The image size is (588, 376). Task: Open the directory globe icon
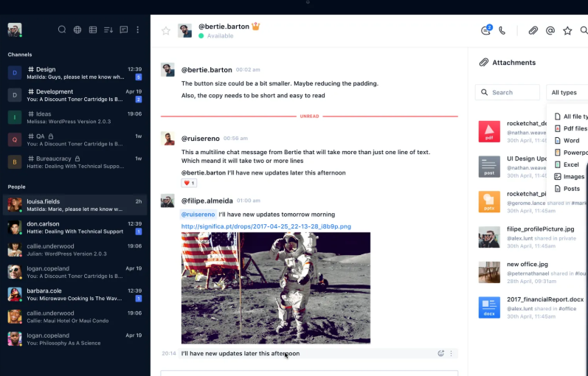(x=77, y=29)
